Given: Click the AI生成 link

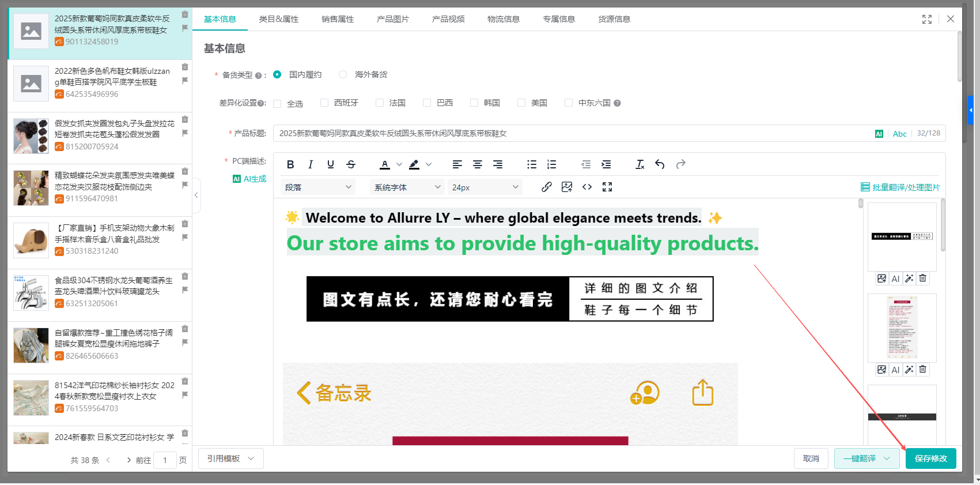Looking at the screenshot, I should point(249,179).
